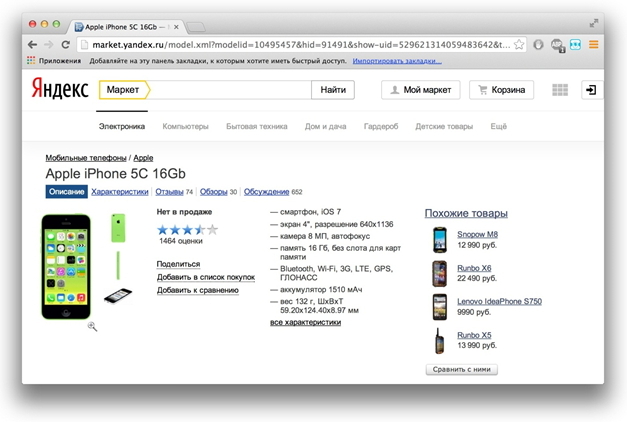Reload the page with the refresh icon

66,45
